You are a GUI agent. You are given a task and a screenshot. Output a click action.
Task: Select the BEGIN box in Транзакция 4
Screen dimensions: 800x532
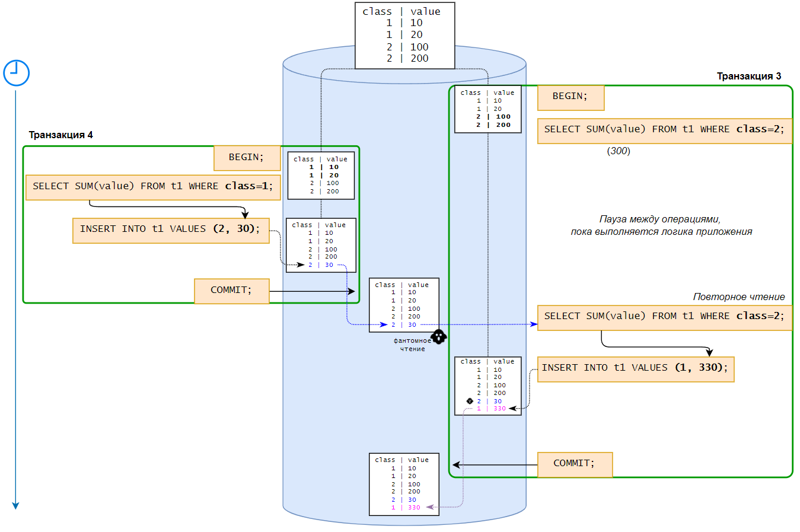tap(247, 158)
